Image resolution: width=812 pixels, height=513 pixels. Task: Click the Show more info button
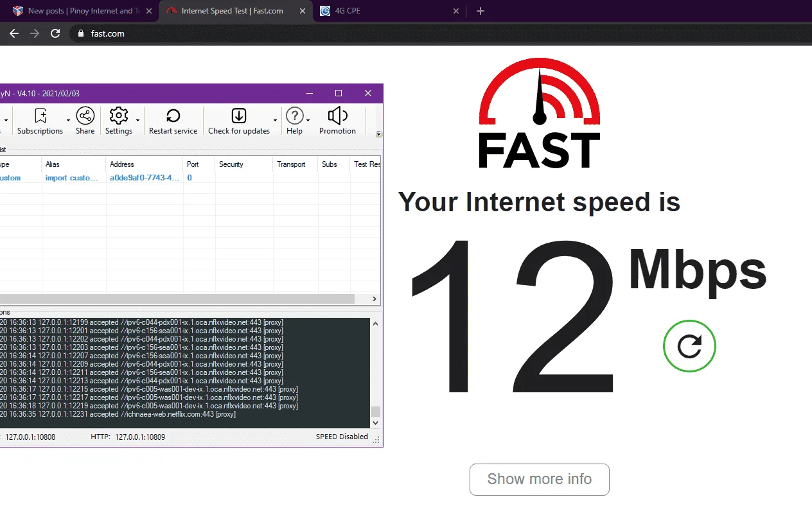(x=540, y=480)
